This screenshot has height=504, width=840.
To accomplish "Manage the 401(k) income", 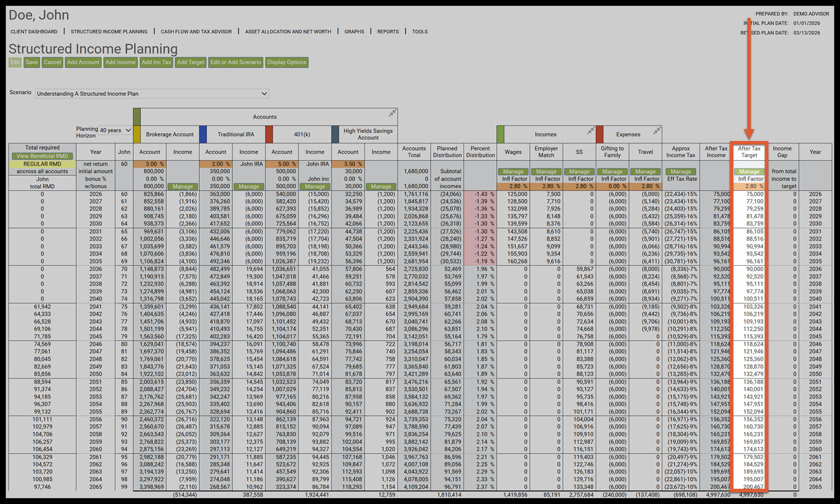I will tap(315, 187).
